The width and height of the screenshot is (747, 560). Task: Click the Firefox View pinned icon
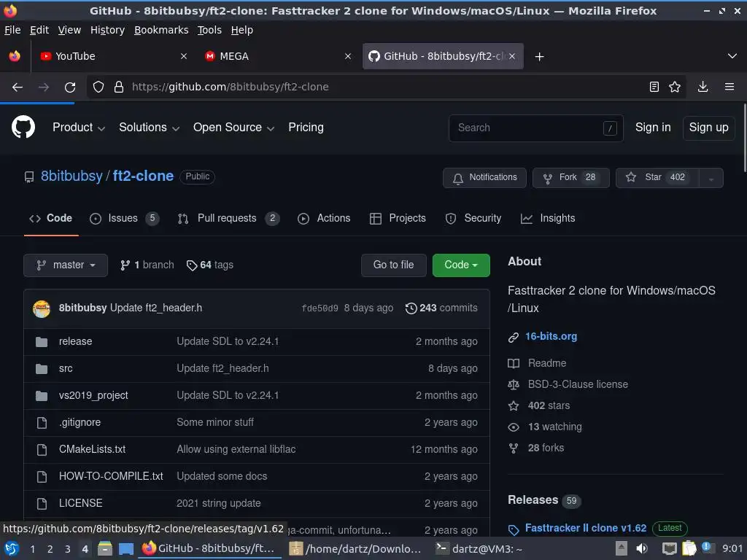tap(15, 56)
